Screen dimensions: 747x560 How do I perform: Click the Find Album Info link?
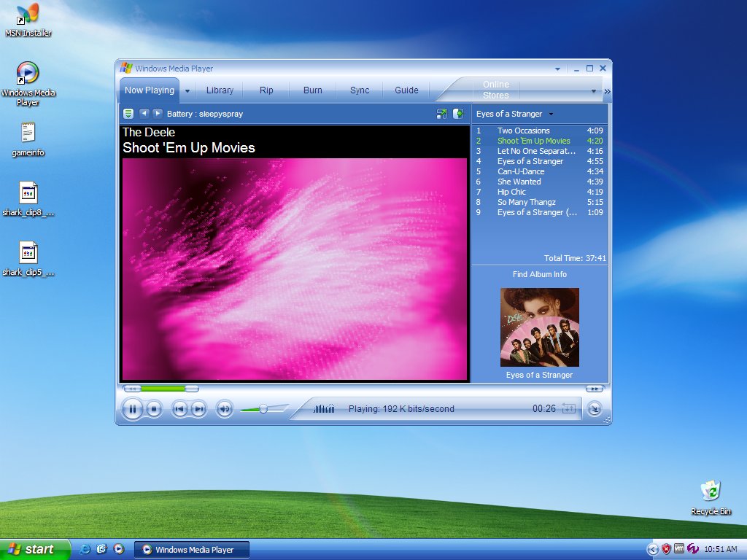tap(539, 274)
